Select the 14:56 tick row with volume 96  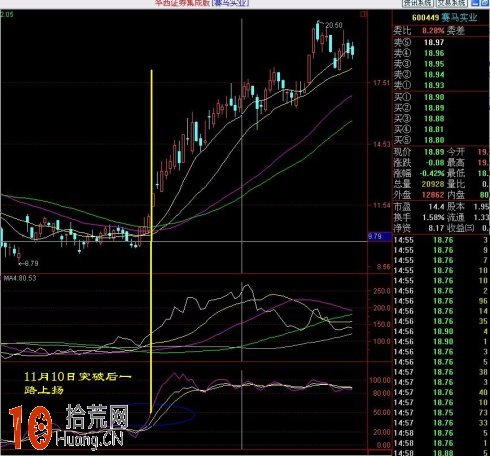[x=441, y=301]
